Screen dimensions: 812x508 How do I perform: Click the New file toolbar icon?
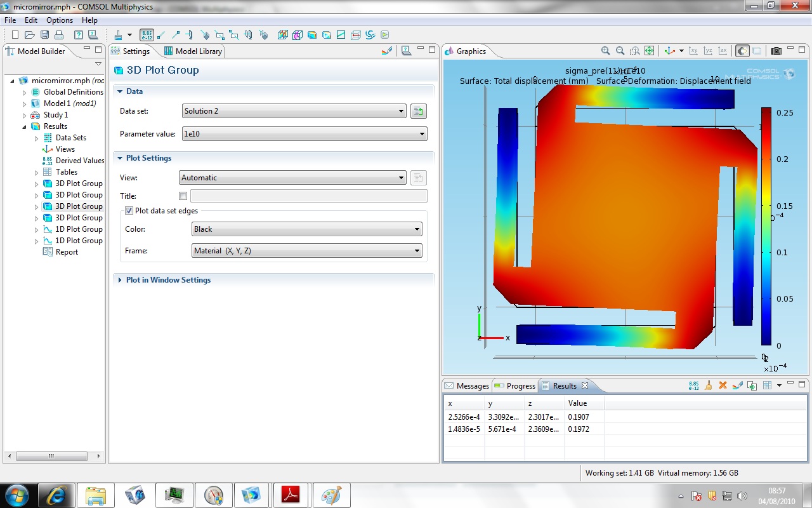coord(15,35)
